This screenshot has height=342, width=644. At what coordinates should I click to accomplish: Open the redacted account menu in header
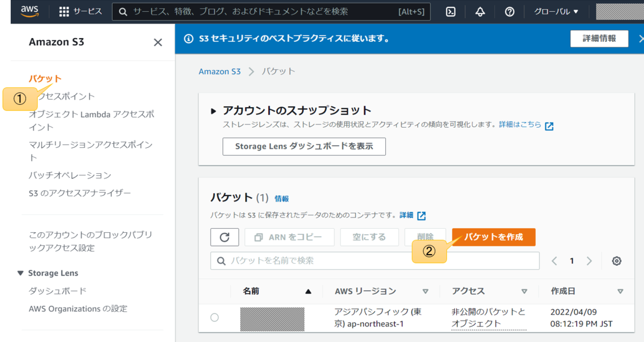[620, 11]
